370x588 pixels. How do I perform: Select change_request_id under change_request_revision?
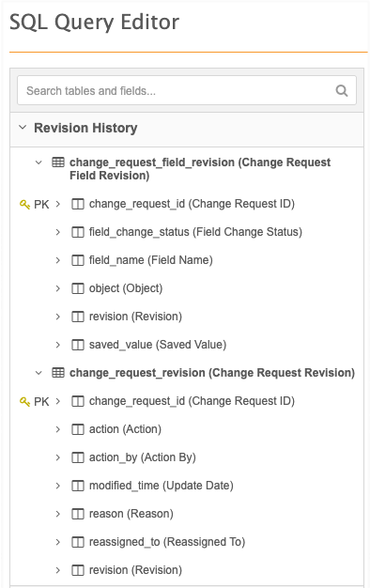tap(192, 401)
